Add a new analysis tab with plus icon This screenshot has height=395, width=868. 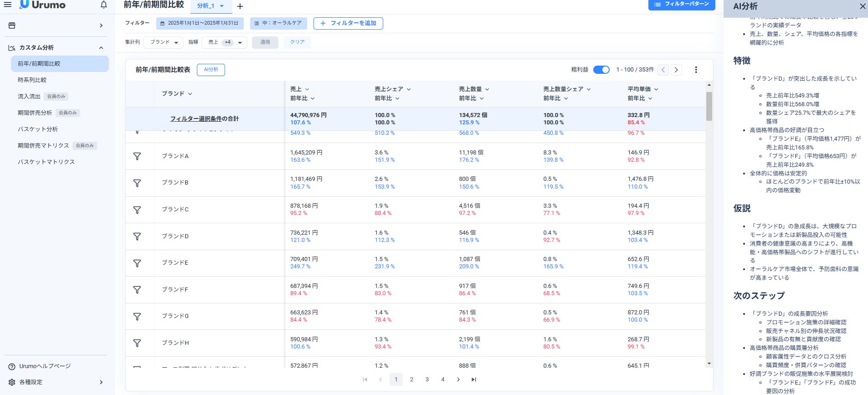tap(240, 6)
